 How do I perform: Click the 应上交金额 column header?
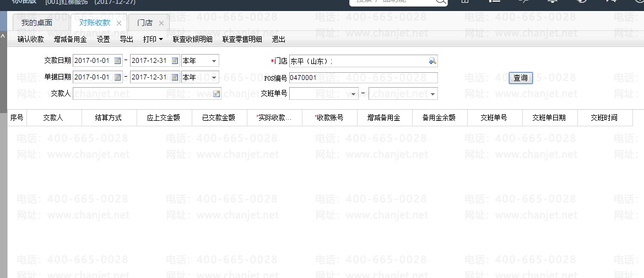(164, 117)
